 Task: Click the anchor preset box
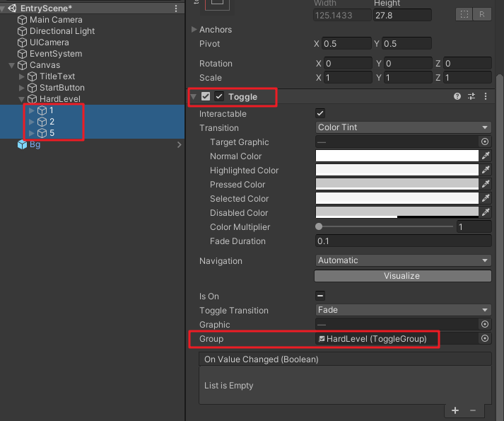pyautogui.click(x=217, y=4)
